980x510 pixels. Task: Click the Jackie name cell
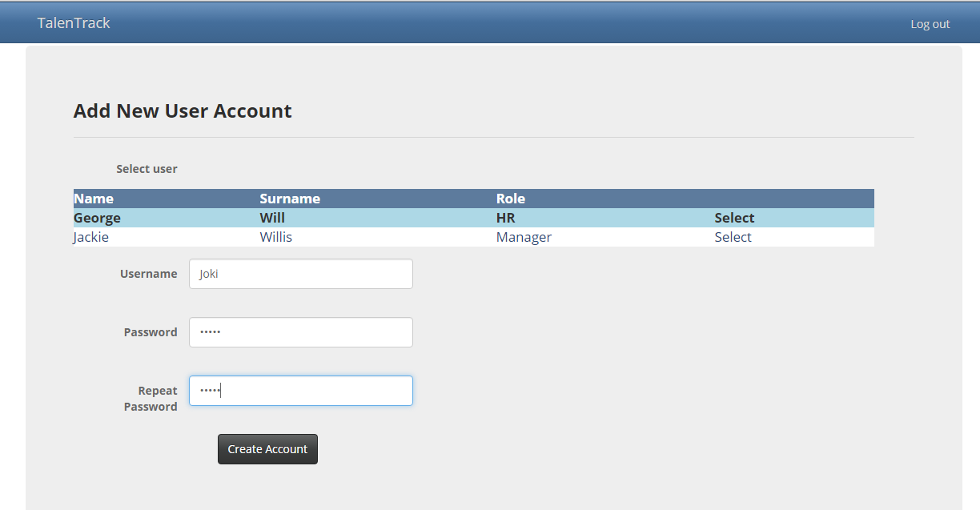(91, 237)
